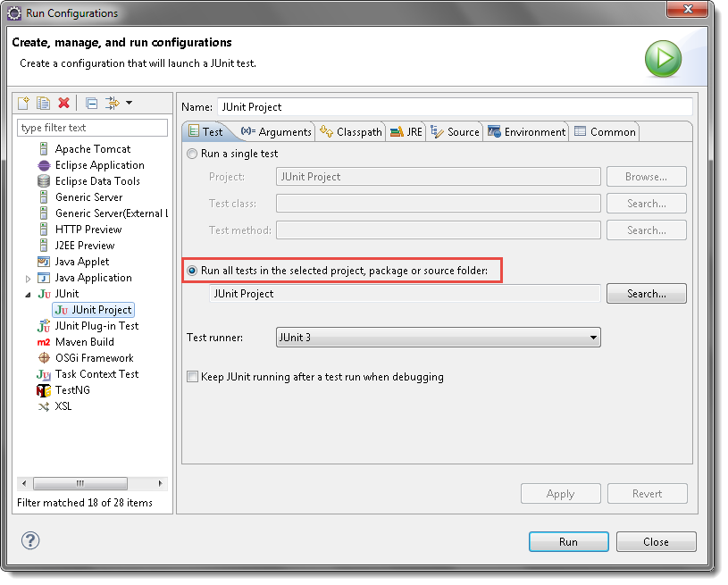Click the Eclipse Application purple icon
Viewport: 728px width, 585px height.
[44, 166]
